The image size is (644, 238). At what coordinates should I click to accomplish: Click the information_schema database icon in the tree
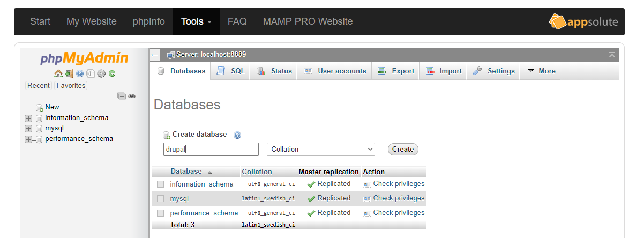pos(39,118)
